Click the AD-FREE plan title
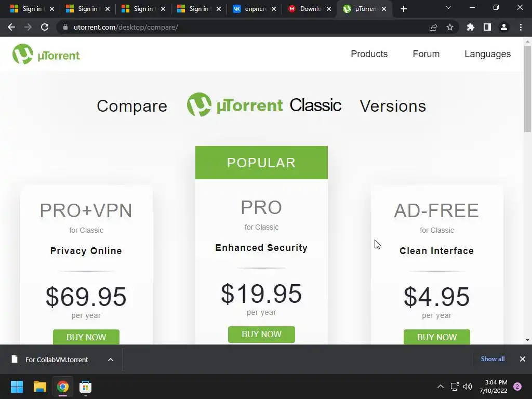The height and width of the screenshot is (399, 532). [x=436, y=210]
